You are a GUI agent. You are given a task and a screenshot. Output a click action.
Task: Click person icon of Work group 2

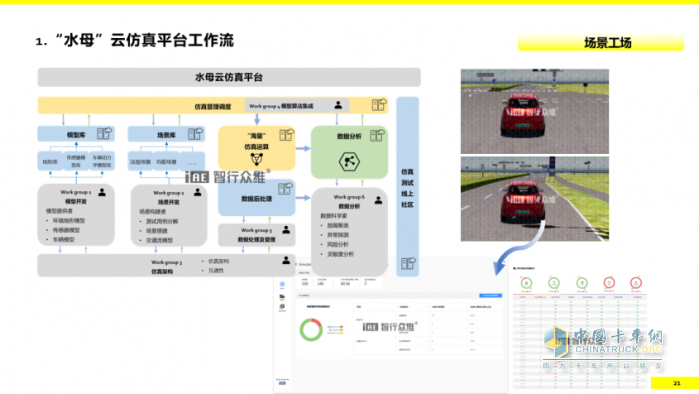[197, 192]
